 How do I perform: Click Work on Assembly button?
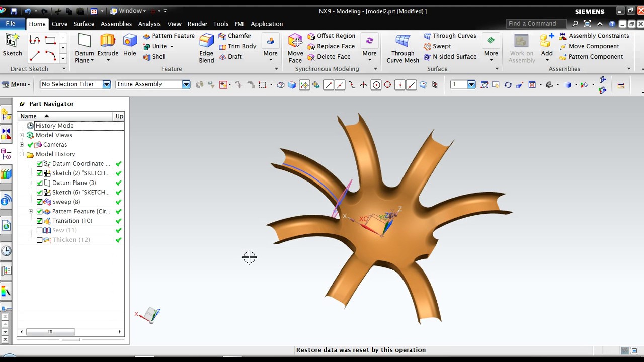click(521, 48)
